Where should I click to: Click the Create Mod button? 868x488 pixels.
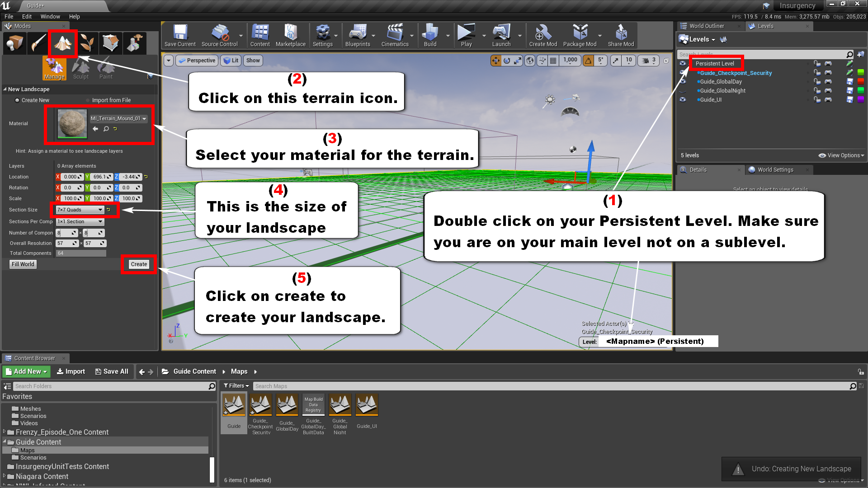point(543,36)
